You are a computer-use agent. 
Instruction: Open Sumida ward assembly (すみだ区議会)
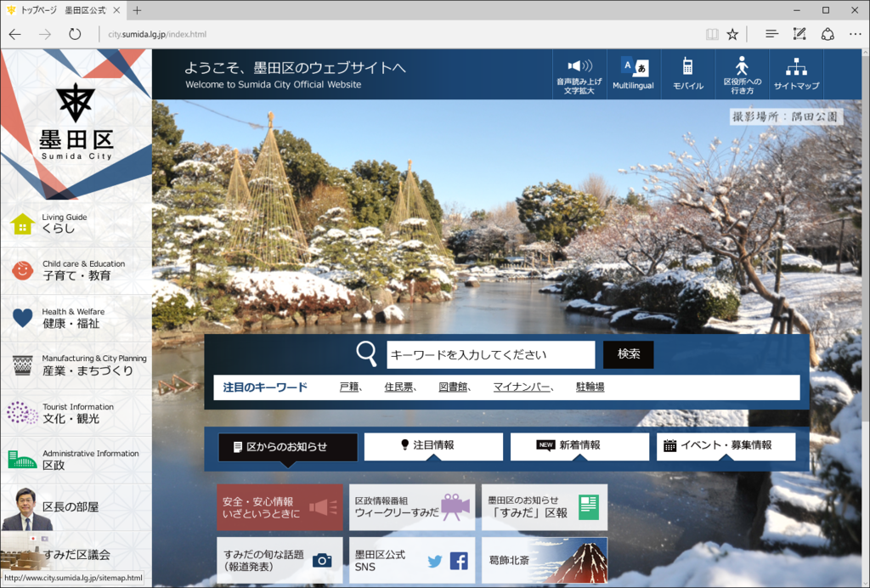pyautogui.click(x=76, y=554)
